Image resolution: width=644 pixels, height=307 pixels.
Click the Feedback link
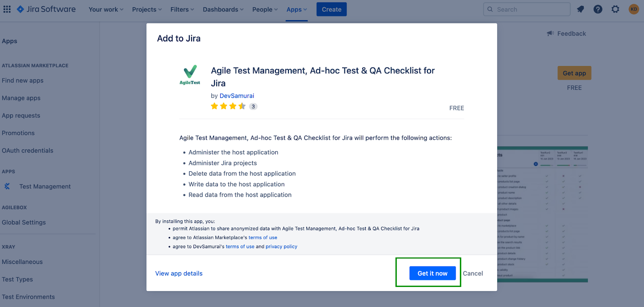point(572,33)
